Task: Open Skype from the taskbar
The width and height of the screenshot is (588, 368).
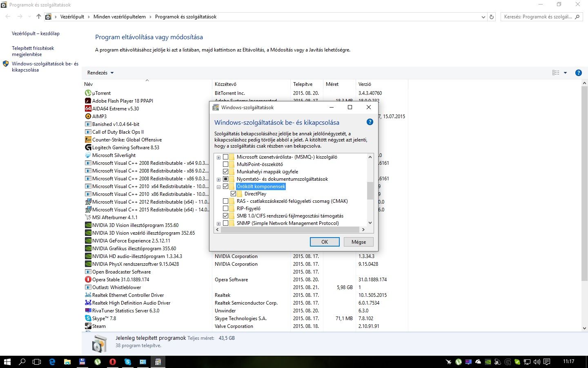Action: [128, 362]
